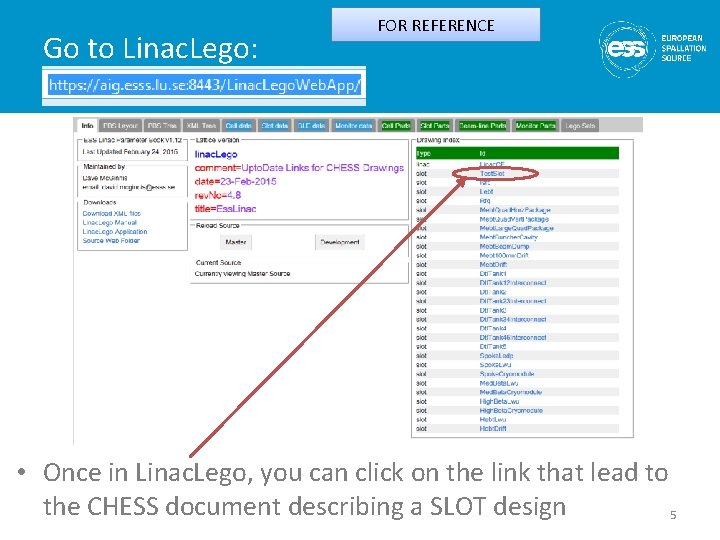Open the MebtQuadHorzPackage drawing link
This screenshot has width=720, height=540.
515,210
